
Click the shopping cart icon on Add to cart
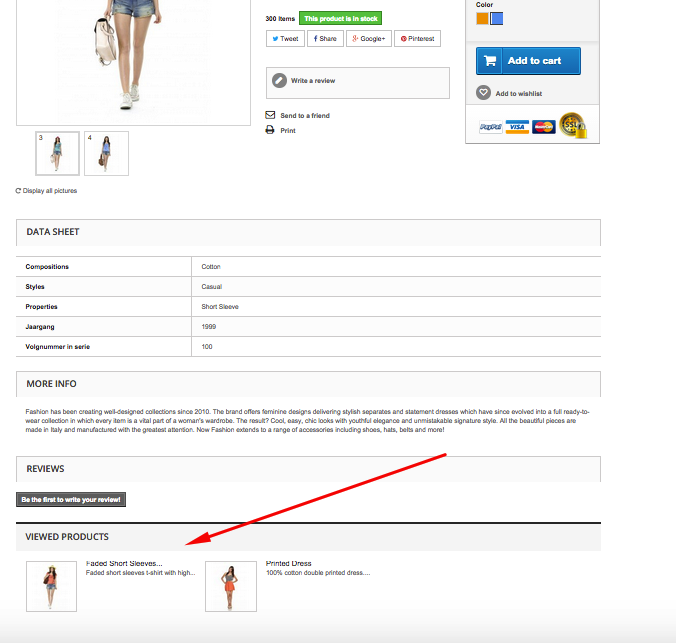click(x=490, y=61)
